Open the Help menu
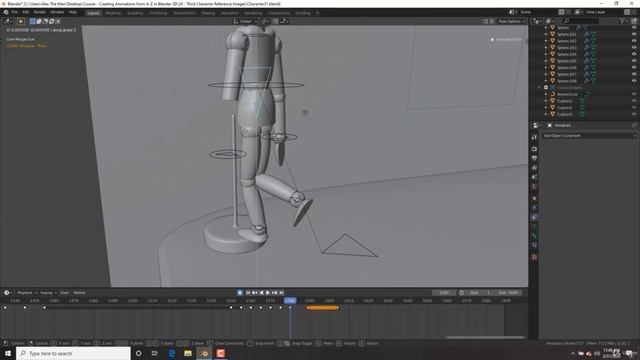 pos(73,12)
